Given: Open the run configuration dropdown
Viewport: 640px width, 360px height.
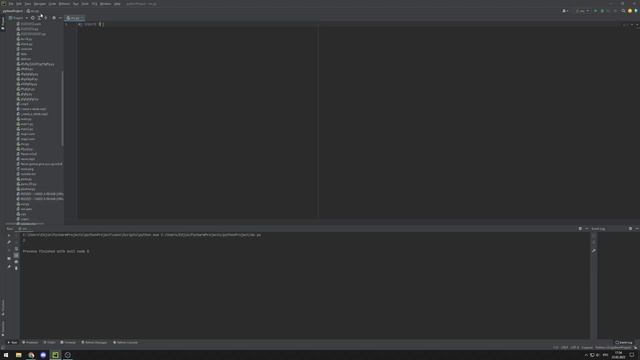Looking at the screenshot, I should (582, 11).
